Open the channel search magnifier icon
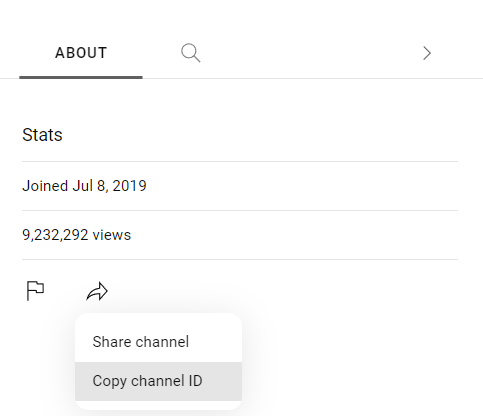 click(x=191, y=53)
